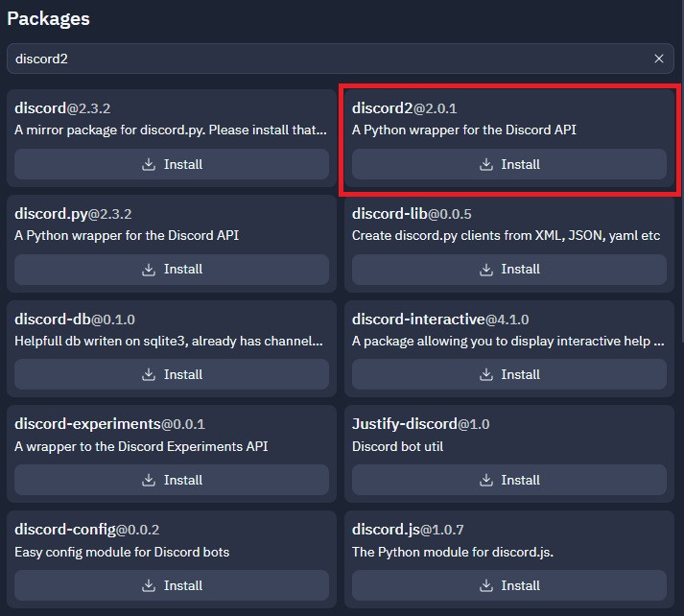Install the discord-lib@0.0.5 package

point(509,270)
